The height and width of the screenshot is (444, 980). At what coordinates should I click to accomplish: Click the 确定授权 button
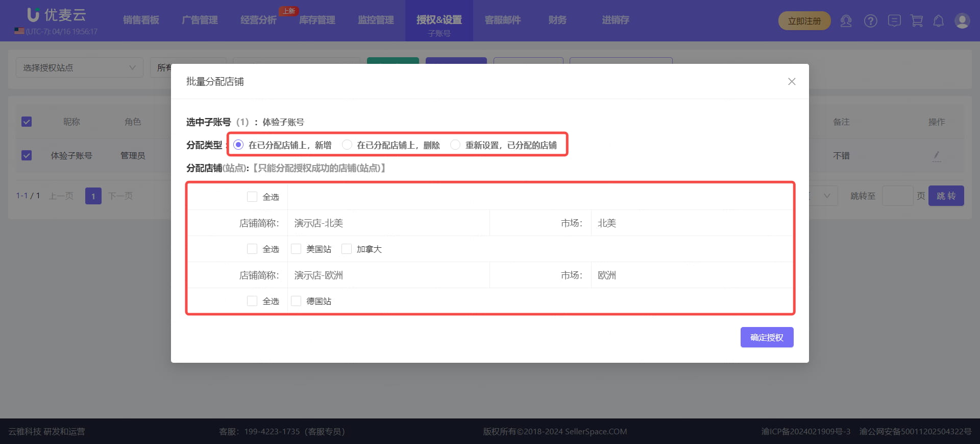pyautogui.click(x=766, y=338)
